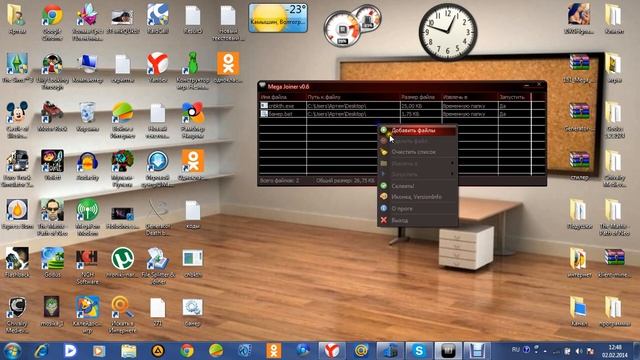Select the Корзина recycle bin icon

87,116
